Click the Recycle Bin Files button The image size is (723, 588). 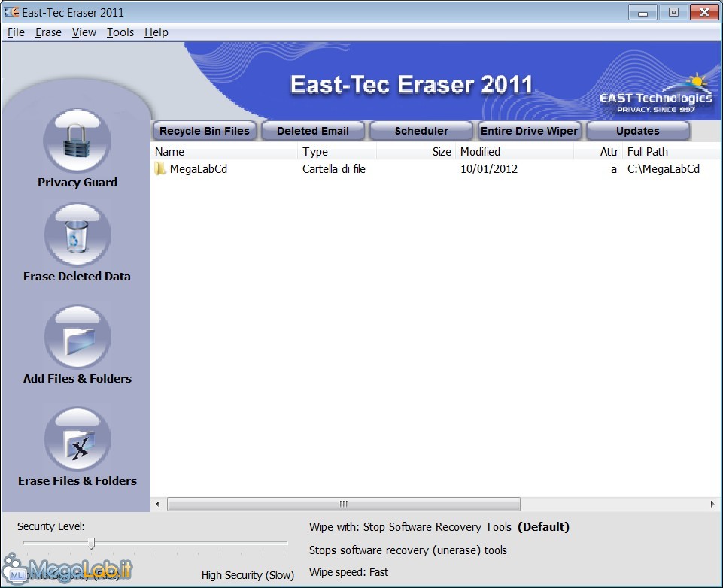coord(205,131)
